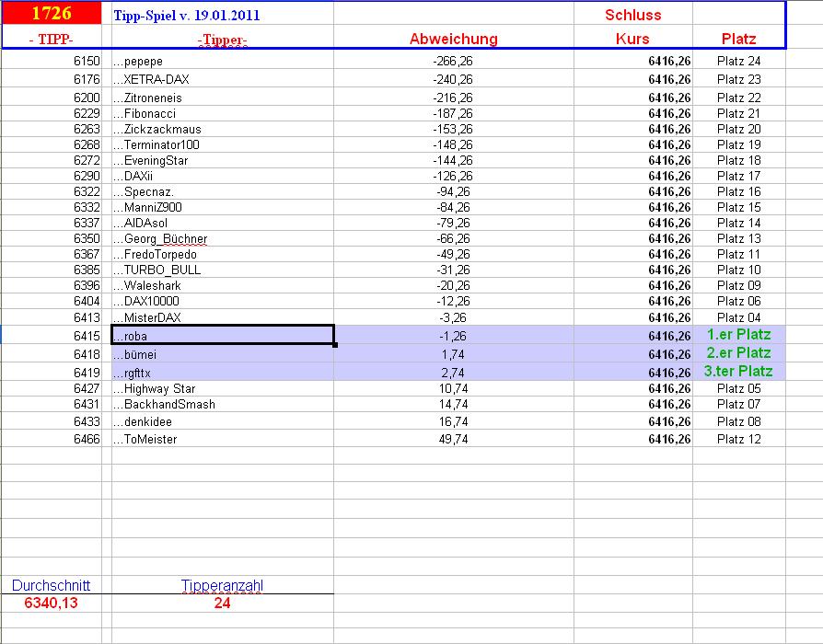Select the cell ...Fibonacci
Viewport: 823px width, 644px height.
(223, 113)
